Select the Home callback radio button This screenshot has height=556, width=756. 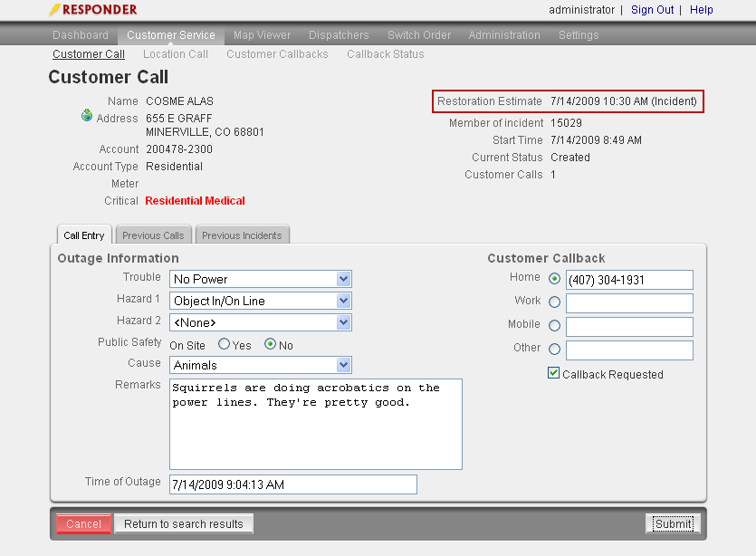(555, 279)
